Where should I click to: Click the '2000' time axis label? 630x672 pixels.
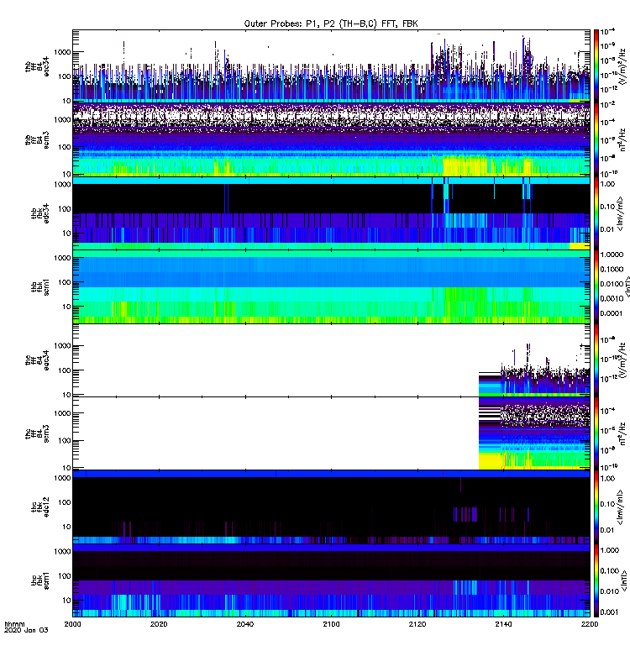(72, 624)
